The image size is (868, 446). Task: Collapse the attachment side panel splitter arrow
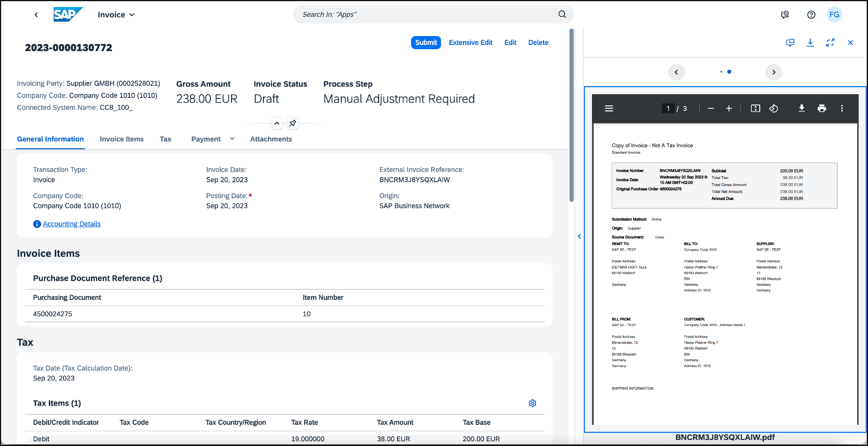[579, 236]
